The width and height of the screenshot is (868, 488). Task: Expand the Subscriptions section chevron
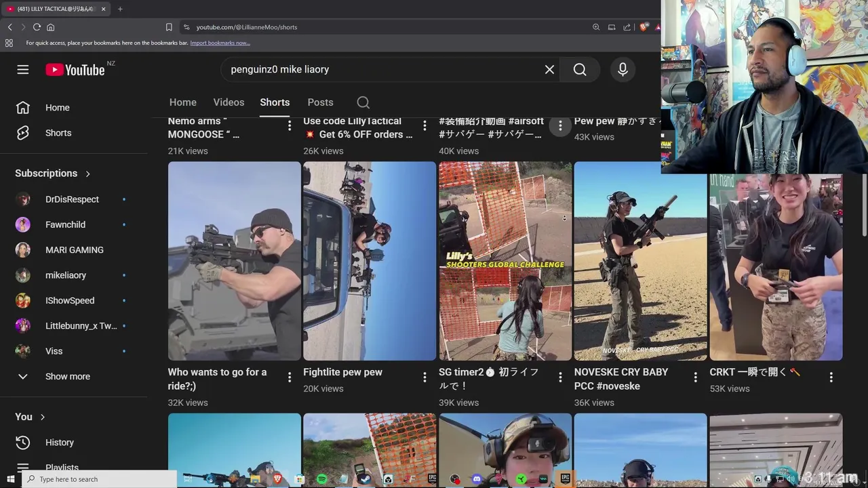pyautogui.click(x=87, y=174)
